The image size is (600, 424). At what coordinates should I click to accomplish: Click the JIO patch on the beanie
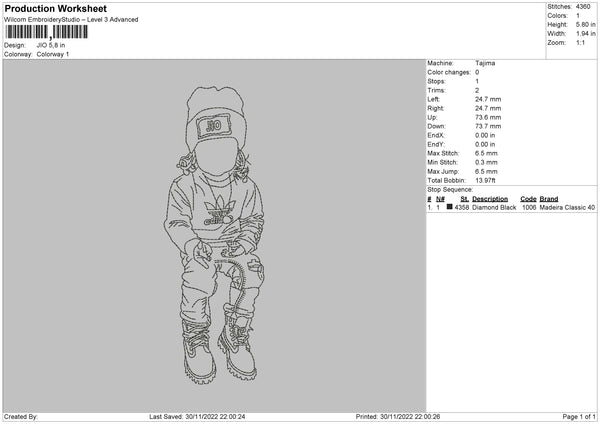click(214, 126)
